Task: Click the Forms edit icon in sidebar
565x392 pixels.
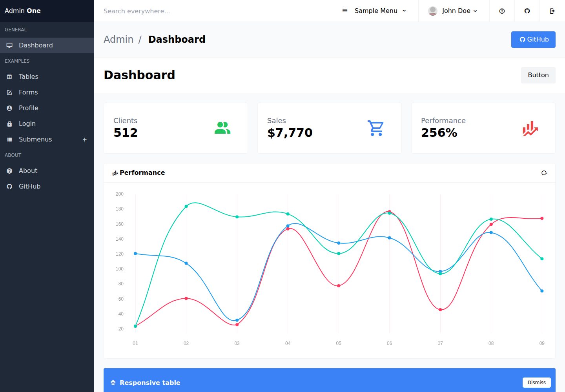Action: tap(9, 93)
